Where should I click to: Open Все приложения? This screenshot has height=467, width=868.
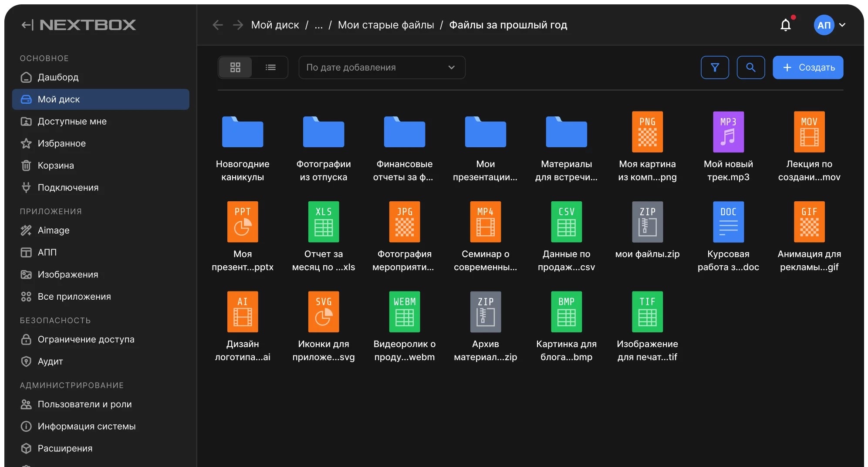coord(101,297)
